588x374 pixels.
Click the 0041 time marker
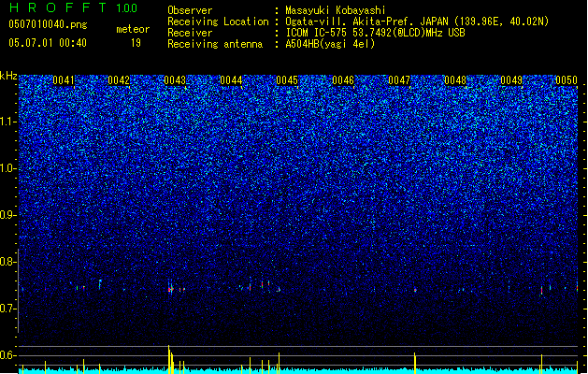point(64,80)
